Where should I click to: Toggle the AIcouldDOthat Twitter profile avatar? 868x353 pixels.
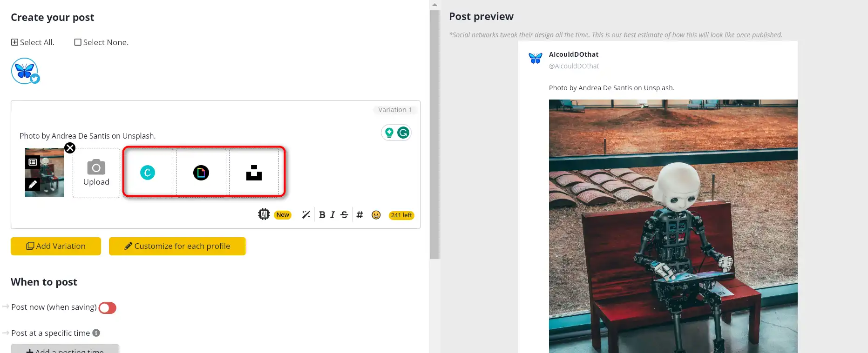25,71
